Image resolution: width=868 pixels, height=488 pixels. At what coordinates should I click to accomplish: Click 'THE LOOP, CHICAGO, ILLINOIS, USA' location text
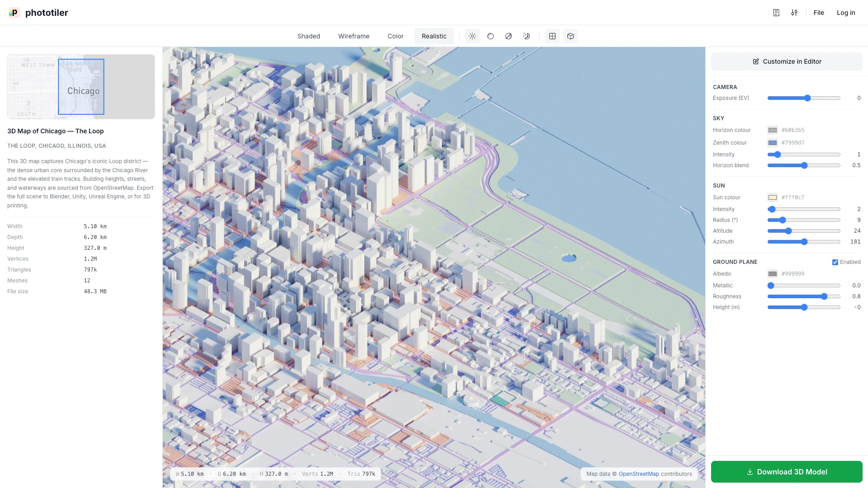(x=57, y=146)
